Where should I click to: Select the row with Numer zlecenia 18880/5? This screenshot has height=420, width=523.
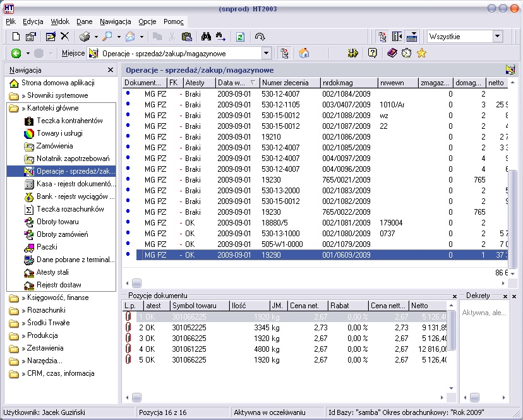click(315, 223)
